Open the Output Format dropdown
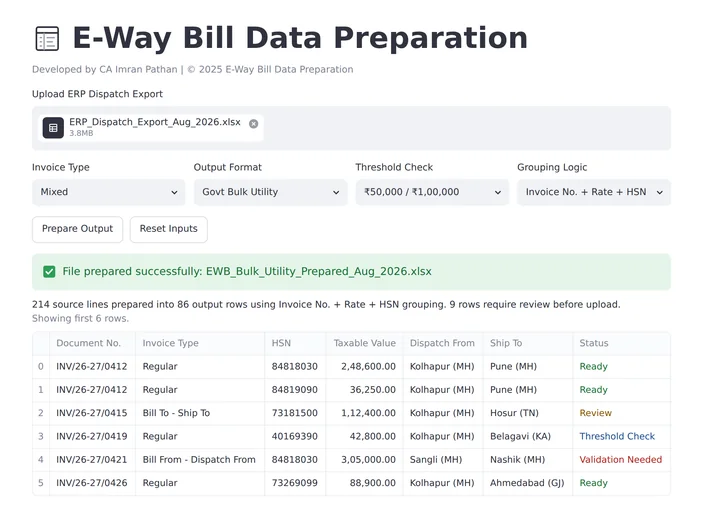The height and width of the screenshot is (512, 703). [x=270, y=192]
